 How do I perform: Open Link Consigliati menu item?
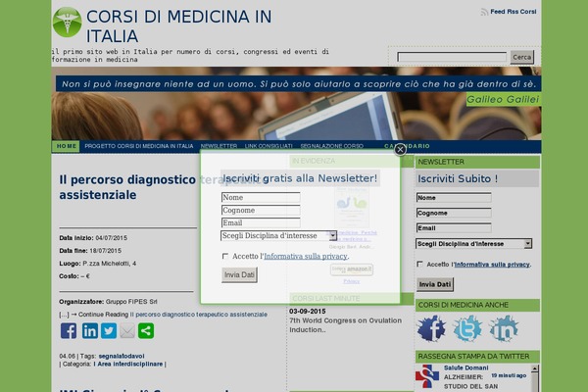(x=269, y=146)
